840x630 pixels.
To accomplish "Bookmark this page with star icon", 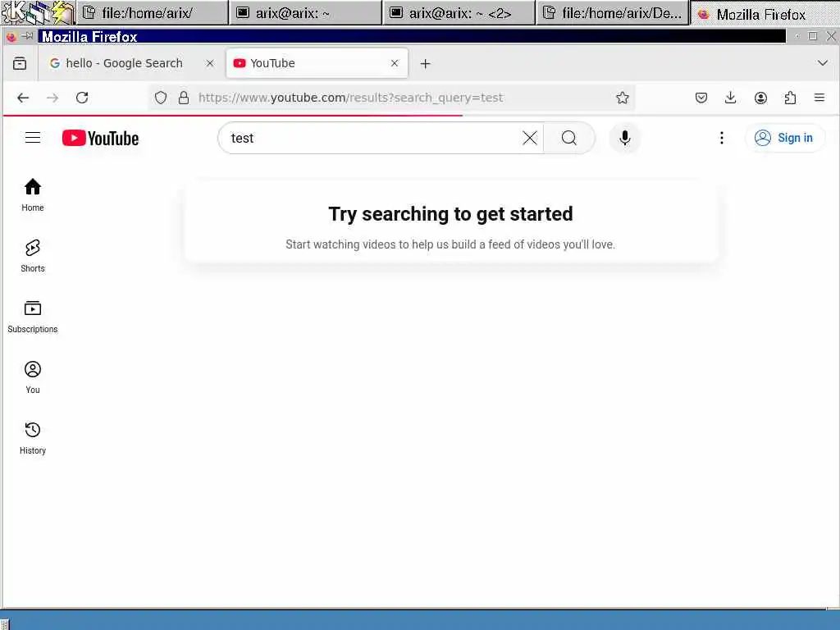I will [x=622, y=98].
